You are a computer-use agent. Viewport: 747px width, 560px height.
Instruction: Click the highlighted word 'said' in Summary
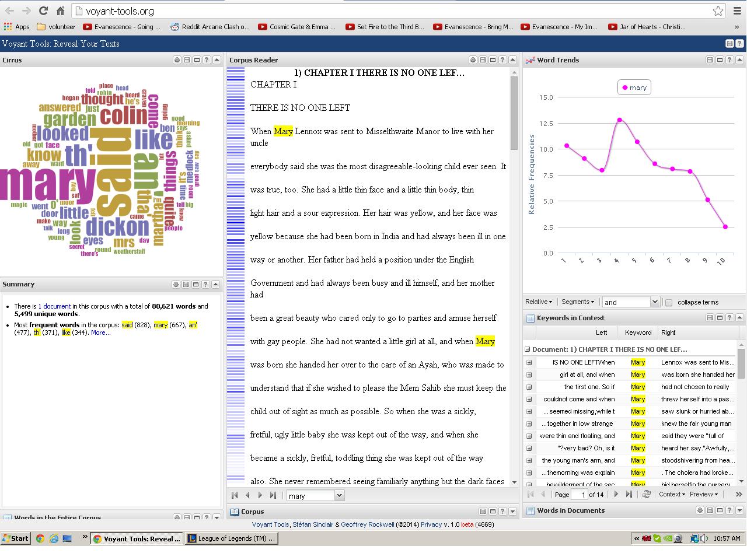pyautogui.click(x=127, y=325)
